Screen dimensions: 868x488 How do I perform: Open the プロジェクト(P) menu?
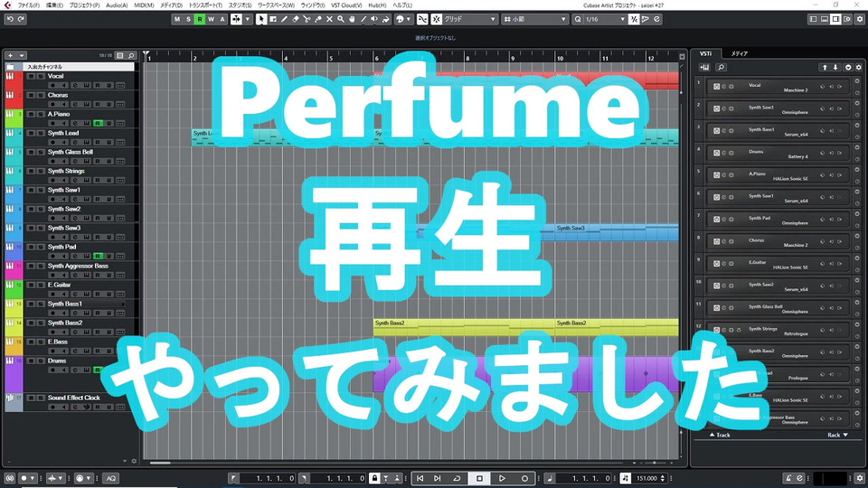(x=84, y=5)
